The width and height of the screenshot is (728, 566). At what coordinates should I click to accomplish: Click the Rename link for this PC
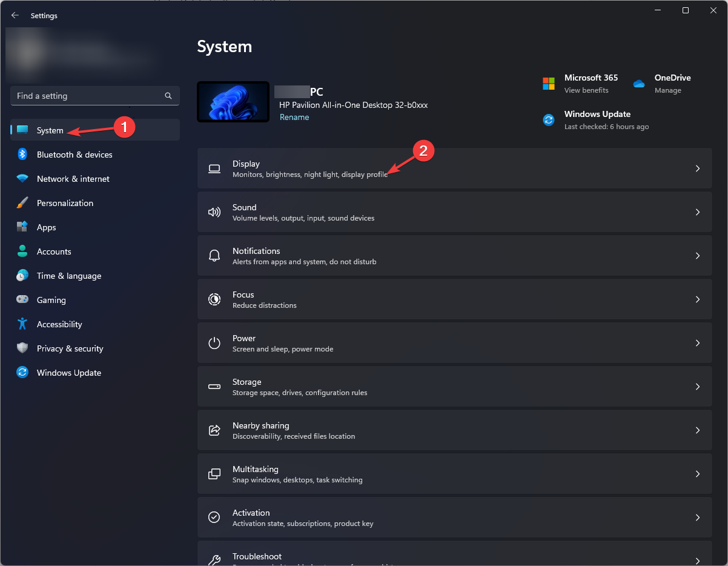(x=294, y=117)
